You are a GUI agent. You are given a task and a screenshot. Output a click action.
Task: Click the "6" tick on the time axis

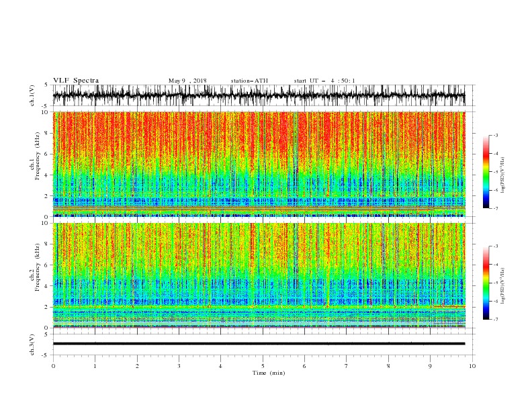coord(304,366)
